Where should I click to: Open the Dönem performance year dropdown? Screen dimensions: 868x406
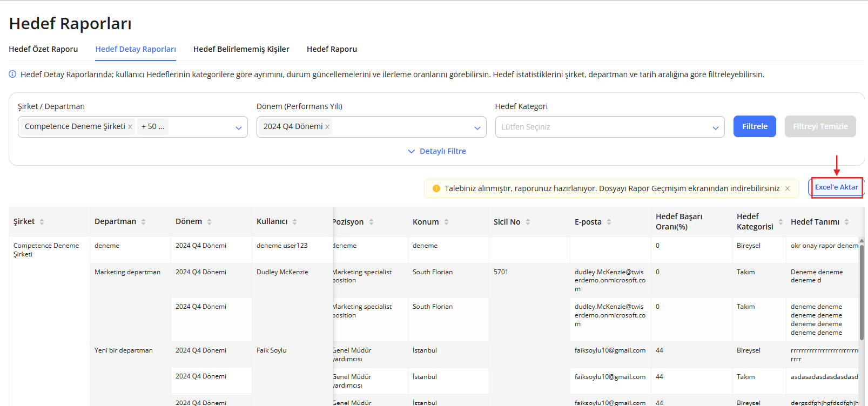click(x=477, y=127)
